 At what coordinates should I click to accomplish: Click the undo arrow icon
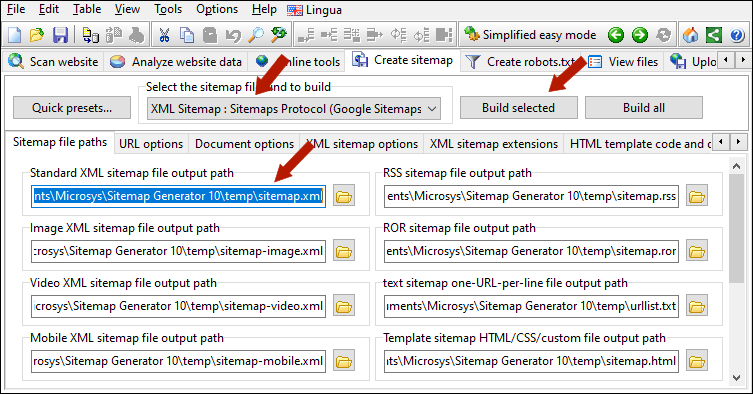pos(233,35)
